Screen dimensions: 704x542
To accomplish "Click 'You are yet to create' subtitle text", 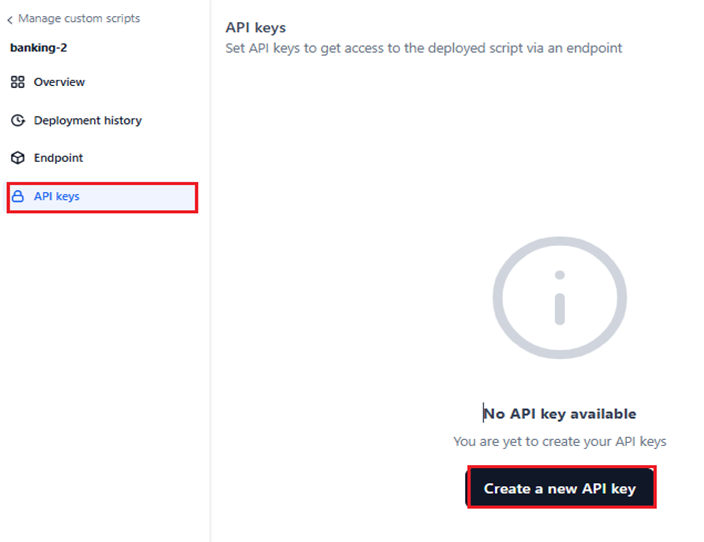I will click(x=559, y=441).
